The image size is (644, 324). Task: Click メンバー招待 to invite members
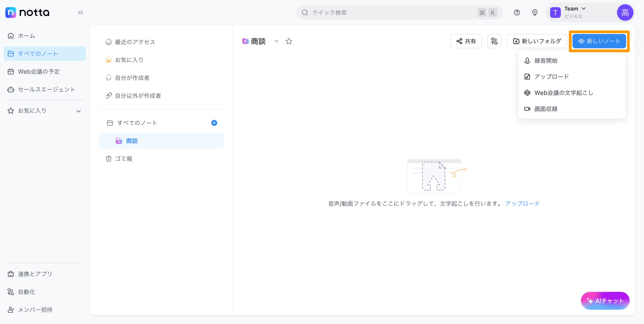45,310
